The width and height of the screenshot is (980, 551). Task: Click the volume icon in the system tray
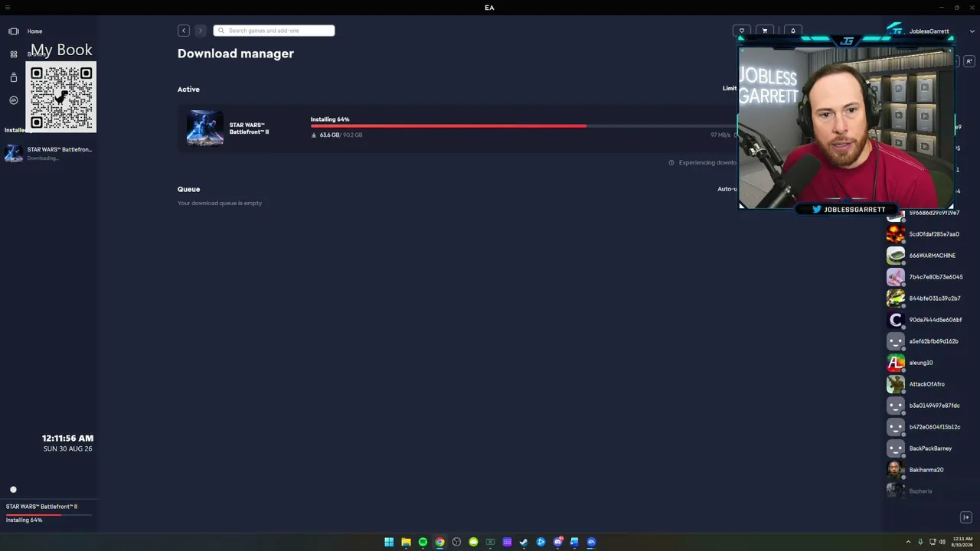coord(942,542)
